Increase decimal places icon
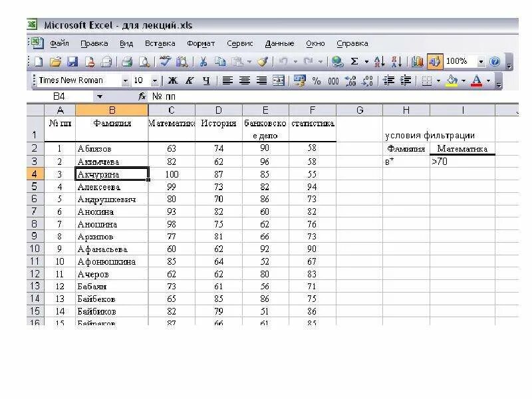Screen dimensions: 532x399 click(x=350, y=80)
